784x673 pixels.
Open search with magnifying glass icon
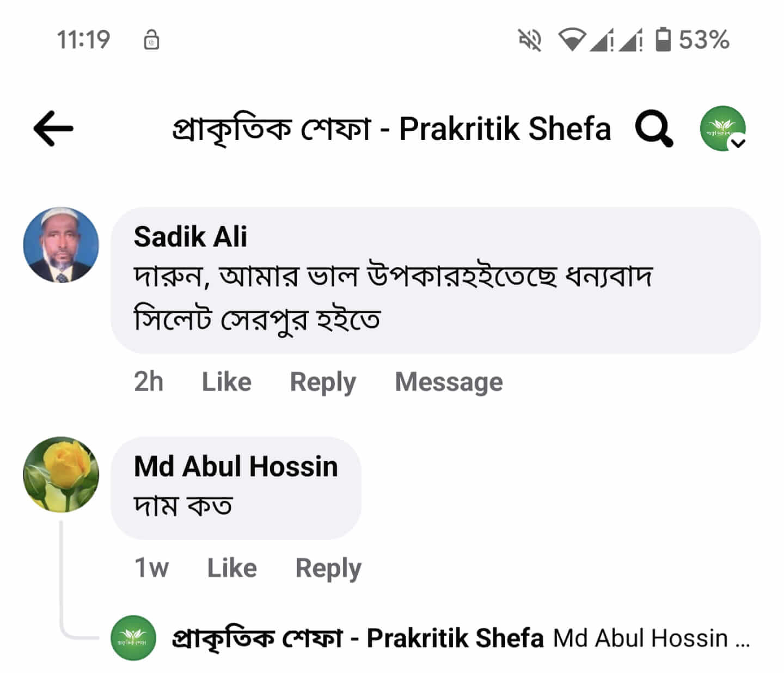click(653, 129)
